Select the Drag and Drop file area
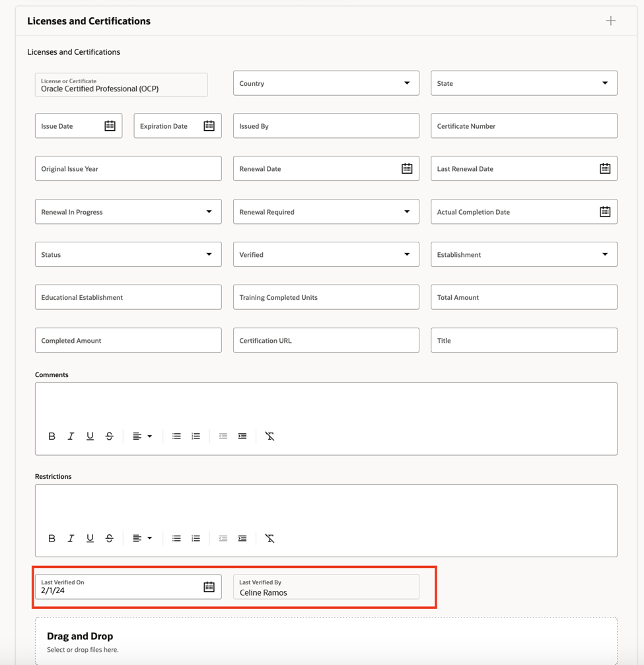 [326, 641]
